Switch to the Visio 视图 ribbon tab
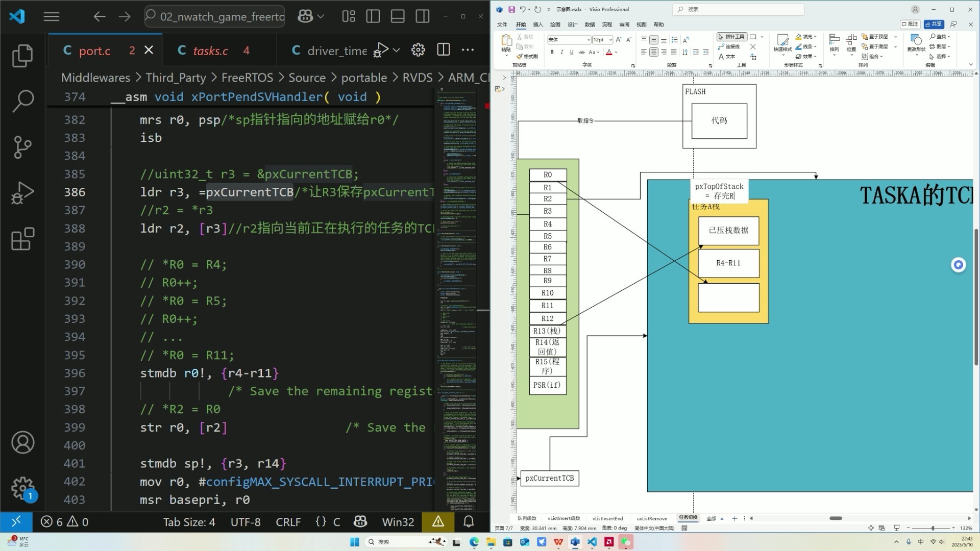This screenshot has width=980, height=551. (x=642, y=24)
